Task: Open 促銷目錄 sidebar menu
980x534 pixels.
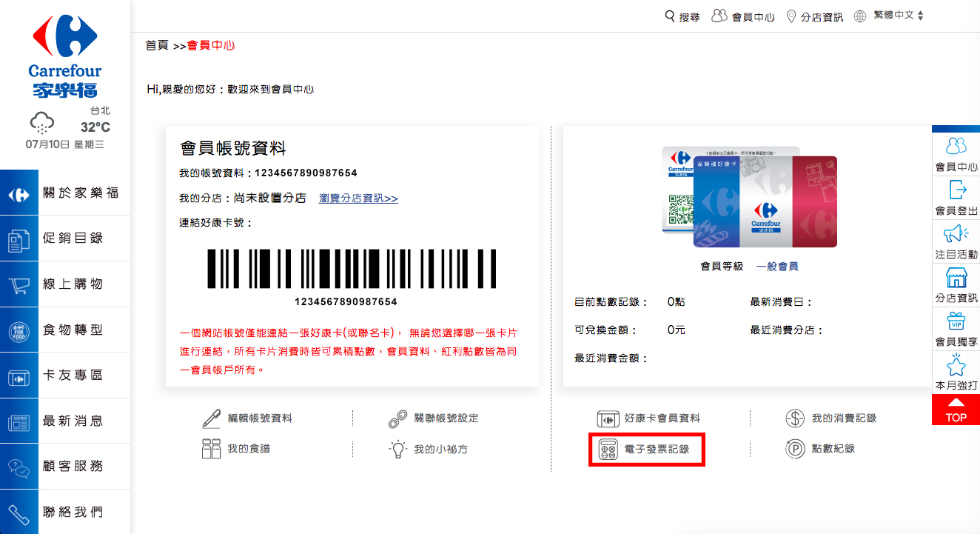Action: pyautogui.click(x=65, y=238)
